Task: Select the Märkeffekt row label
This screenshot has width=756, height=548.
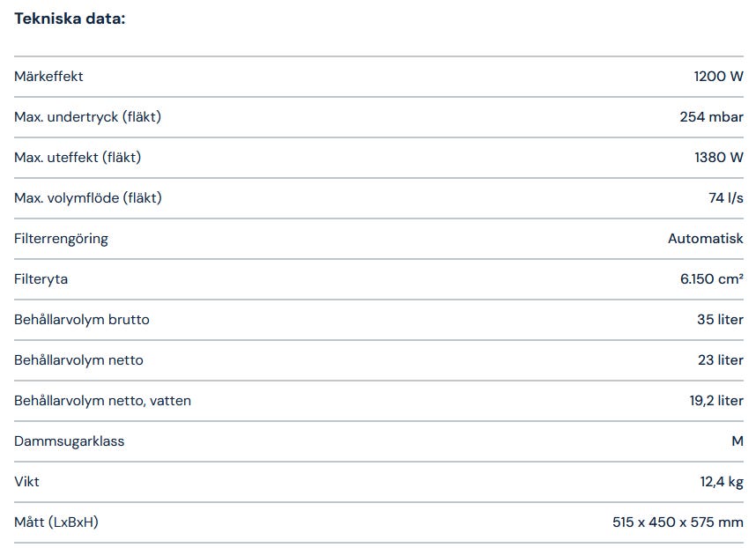Action: click(x=48, y=77)
